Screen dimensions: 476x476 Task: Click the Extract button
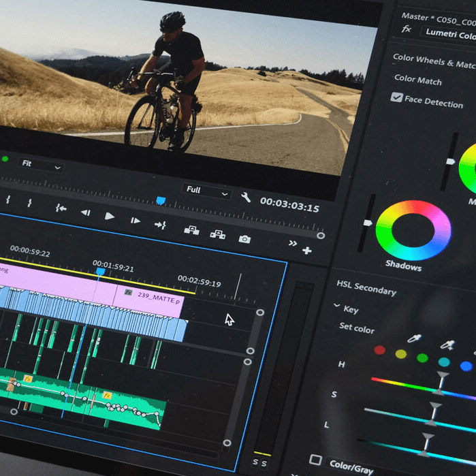tap(218, 234)
